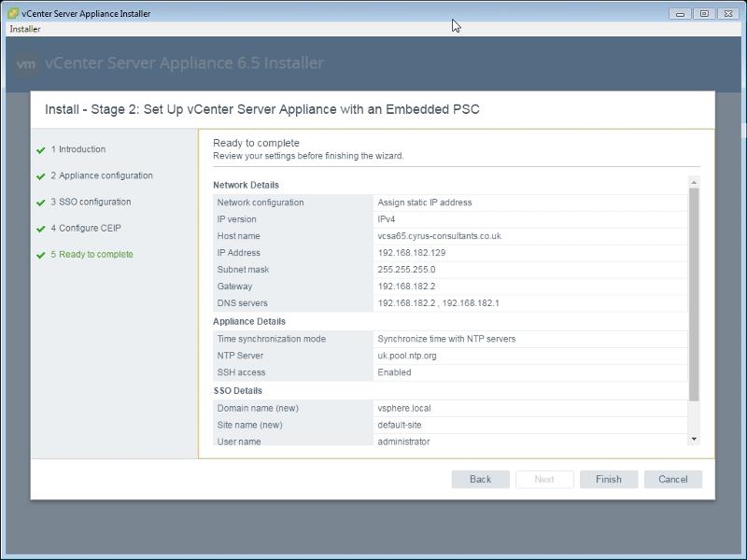Go Back to previous wizard step

coord(480,479)
